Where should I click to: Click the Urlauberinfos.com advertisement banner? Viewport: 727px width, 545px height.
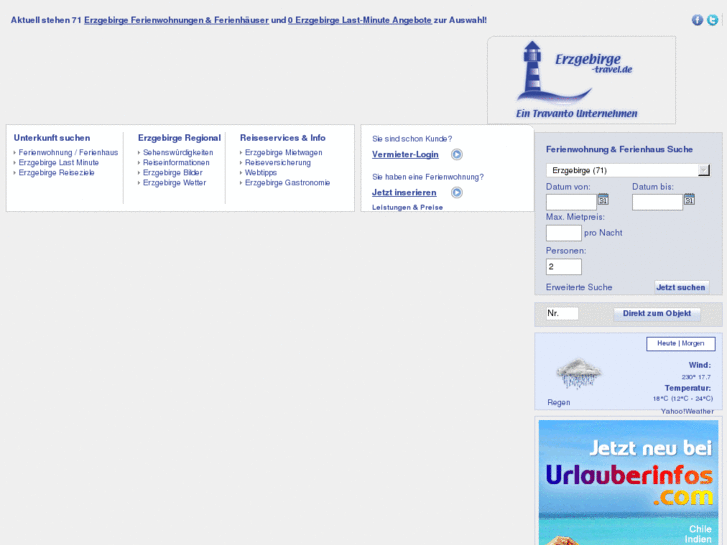(x=628, y=482)
